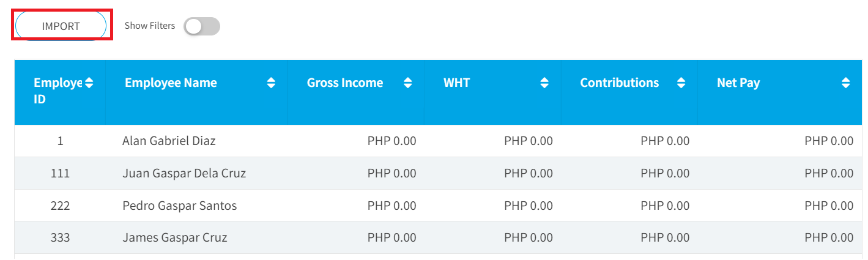The image size is (868, 260).
Task: Click the IMPORT button
Action: coord(61,26)
